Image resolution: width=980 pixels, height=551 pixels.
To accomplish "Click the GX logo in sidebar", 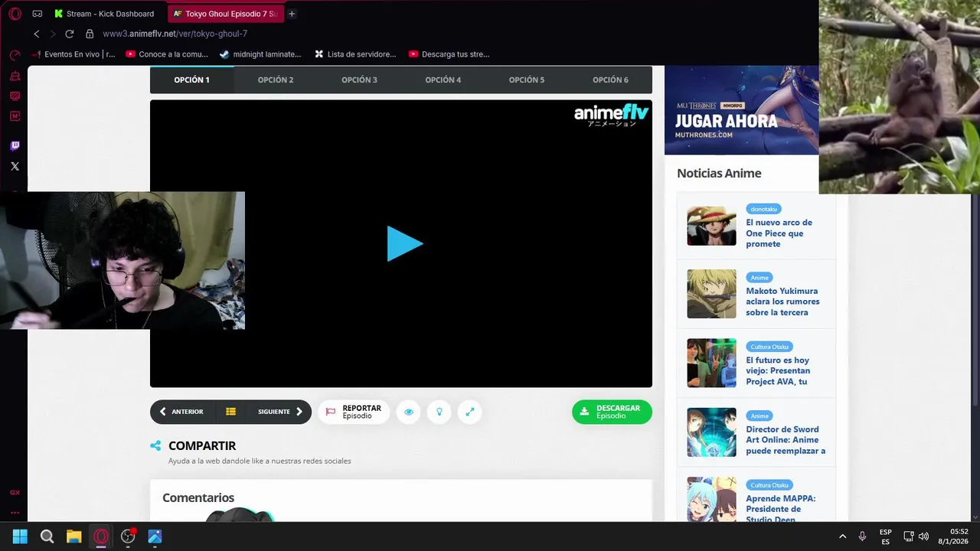I will [x=15, y=492].
